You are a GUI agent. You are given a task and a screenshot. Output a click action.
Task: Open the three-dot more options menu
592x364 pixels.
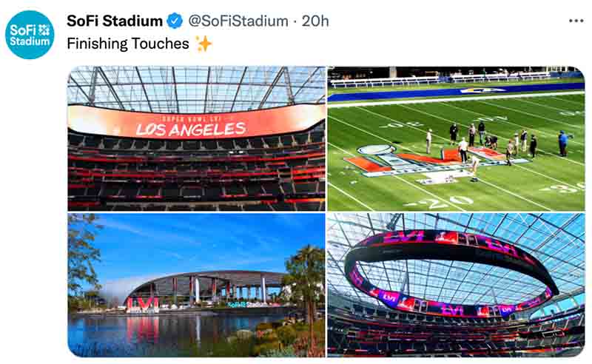coord(576,21)
